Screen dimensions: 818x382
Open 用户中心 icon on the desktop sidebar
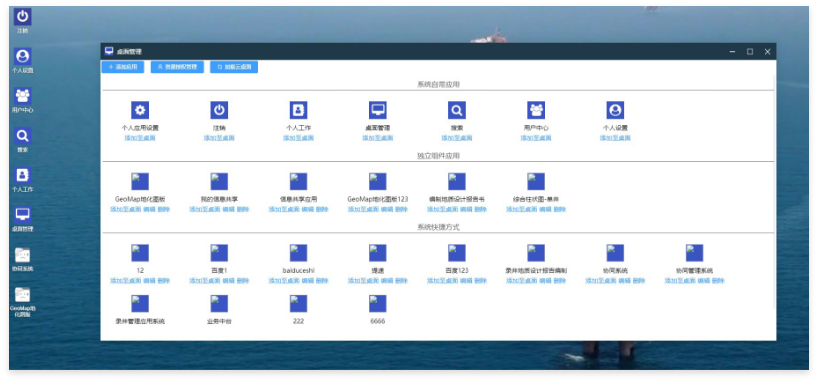point(22,96)
